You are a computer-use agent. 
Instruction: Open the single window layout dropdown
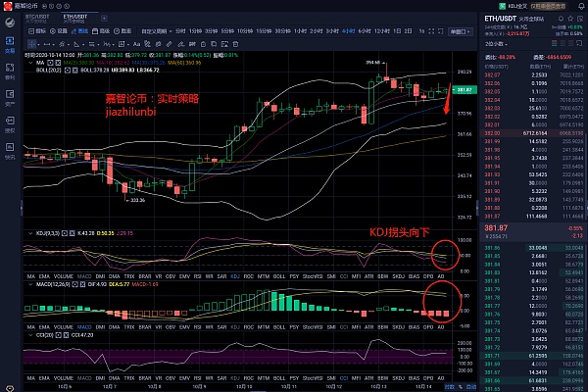point(460,32)
